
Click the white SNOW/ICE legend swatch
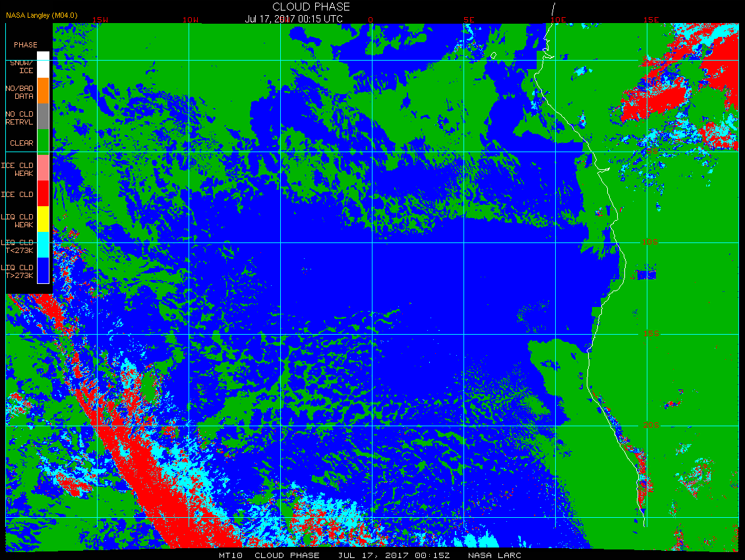(x=44, y=65)
